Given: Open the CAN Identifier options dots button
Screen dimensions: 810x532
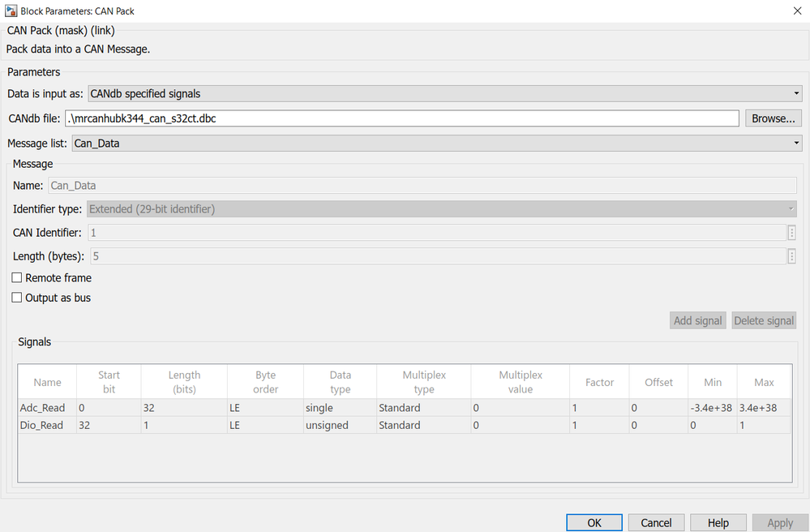Looking at the screenshot, I should click(791, 233).
